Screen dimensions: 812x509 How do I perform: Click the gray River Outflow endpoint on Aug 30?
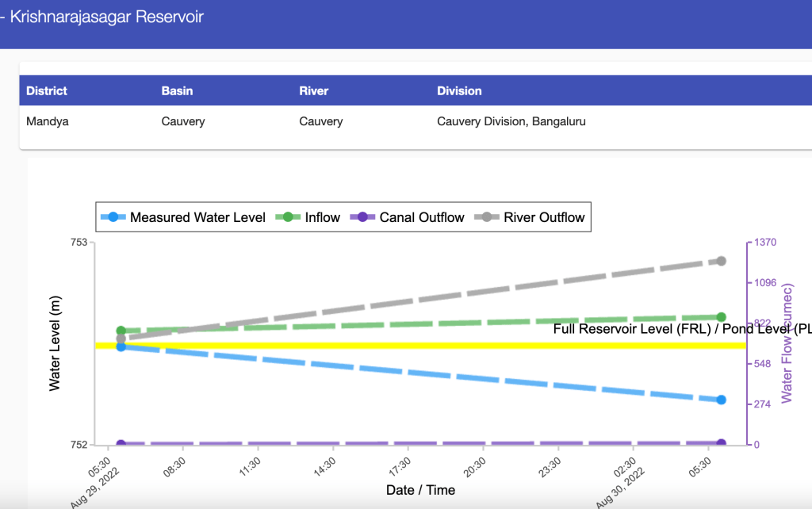tap(722, 261)
